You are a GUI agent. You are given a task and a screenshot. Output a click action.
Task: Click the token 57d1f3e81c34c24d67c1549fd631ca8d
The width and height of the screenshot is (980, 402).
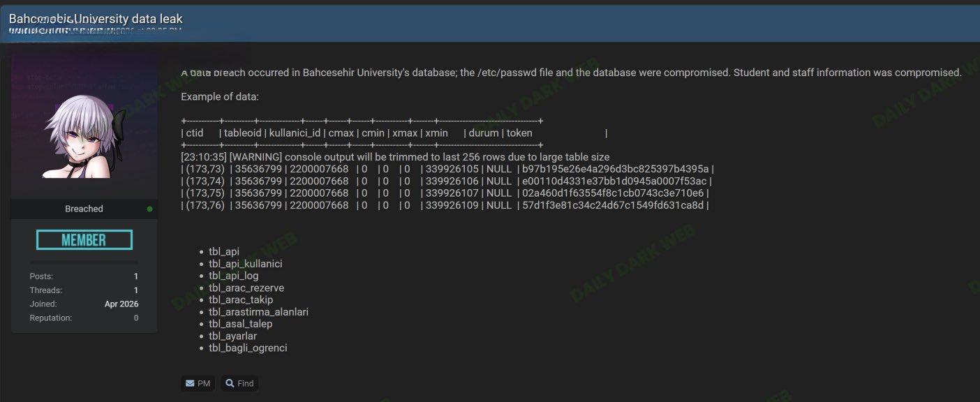[613, 205]
